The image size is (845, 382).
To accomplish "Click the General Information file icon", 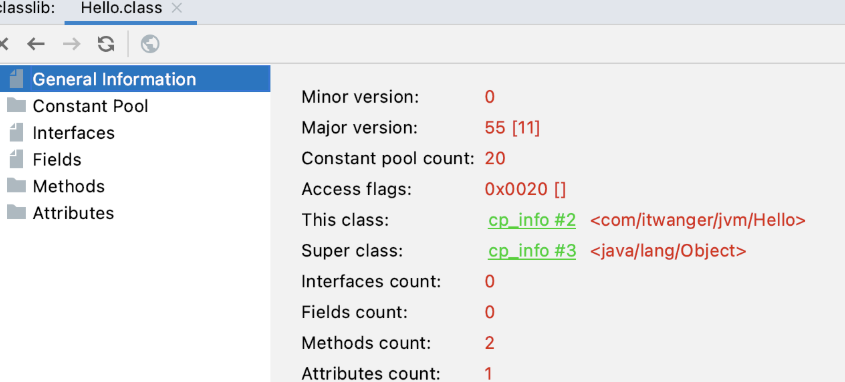I will coord(17,79).
